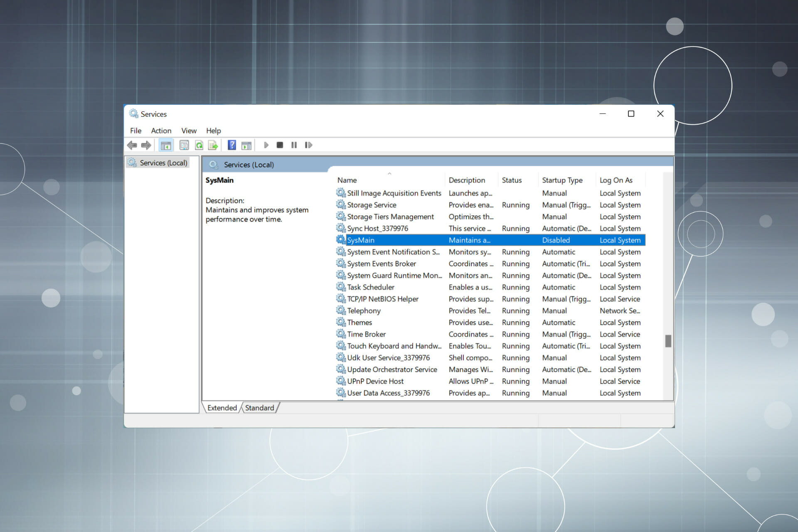Click the Resume Service toolbar icon
Image resolution: width=798 pixels, height=532 pixels.
[x=308, y=144]
